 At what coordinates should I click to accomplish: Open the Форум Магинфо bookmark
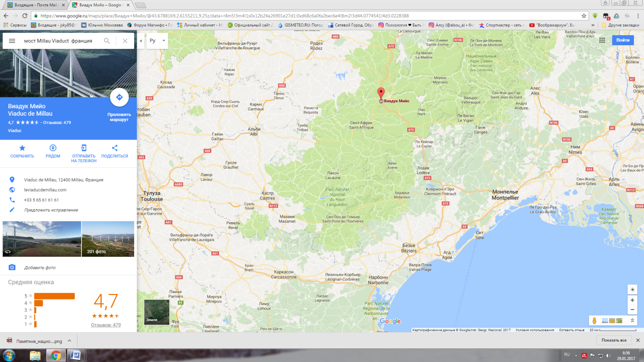(x=149, y=25)
